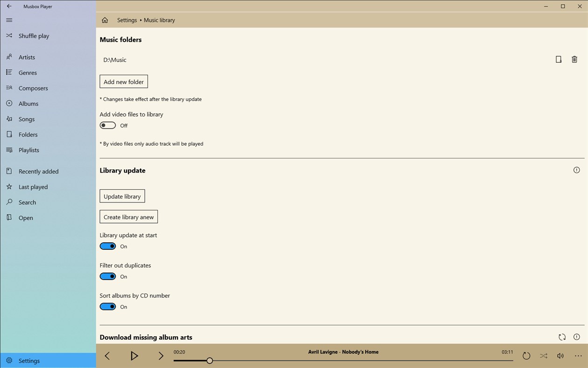
Task: Browse the Albums library
Action: coord(28,103)
